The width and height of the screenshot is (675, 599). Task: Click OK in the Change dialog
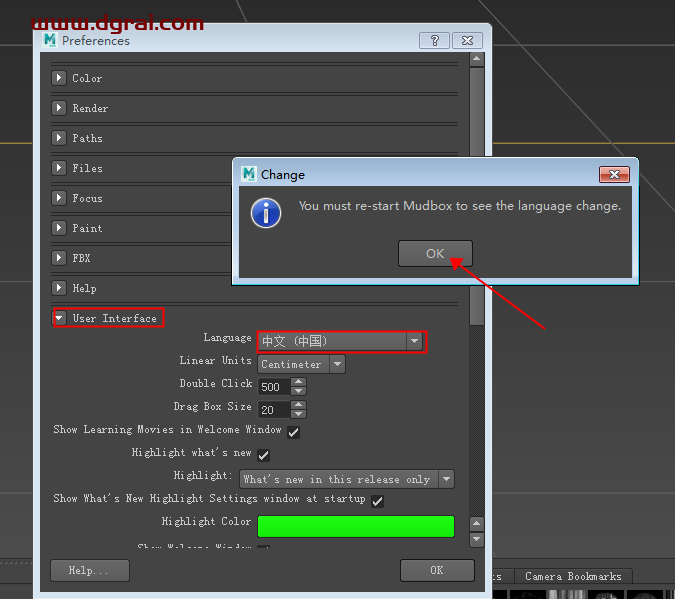click(x=435, y=254)
